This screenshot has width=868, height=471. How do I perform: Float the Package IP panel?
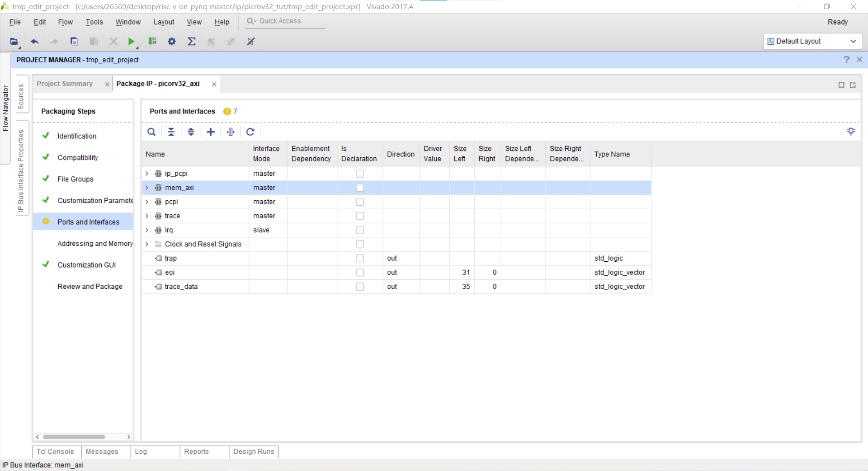click(x=853, y=85)
